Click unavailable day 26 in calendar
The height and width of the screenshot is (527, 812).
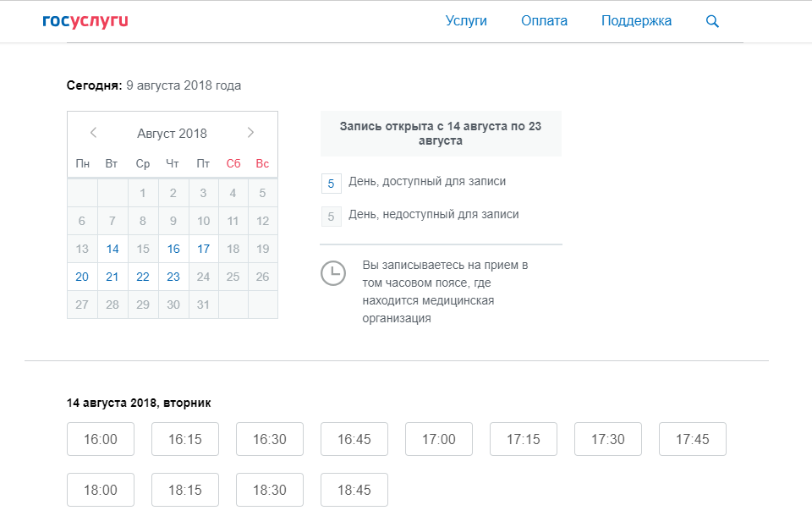point(262,277)
